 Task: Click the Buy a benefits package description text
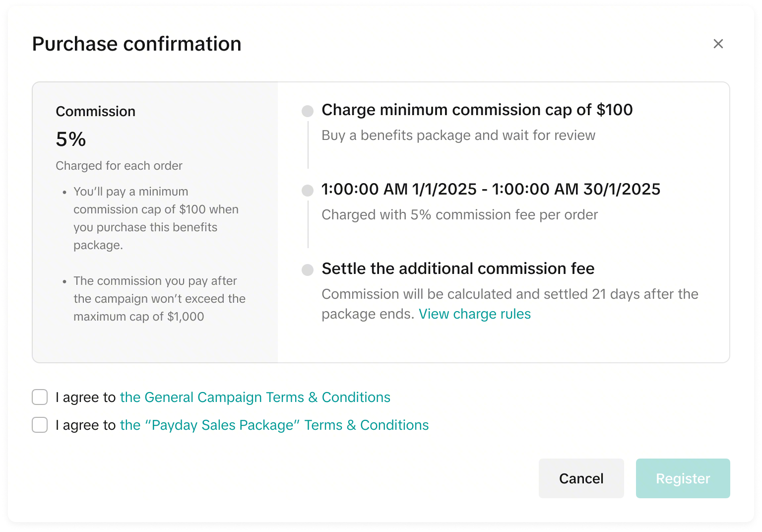point(458,135)
